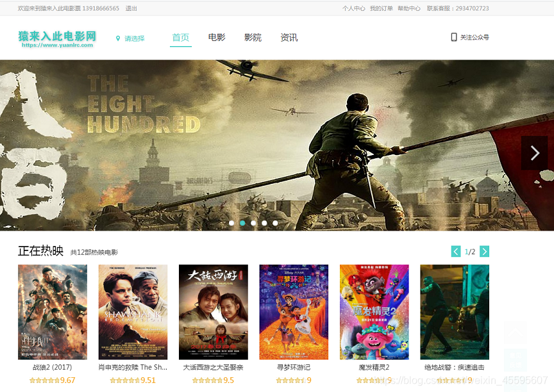
Task: Go to next page of 正在热映
Action: (x=484, y=251)
